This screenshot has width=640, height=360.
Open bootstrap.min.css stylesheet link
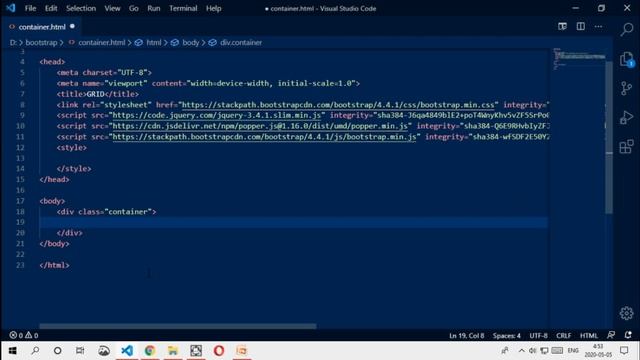point(338,105)
